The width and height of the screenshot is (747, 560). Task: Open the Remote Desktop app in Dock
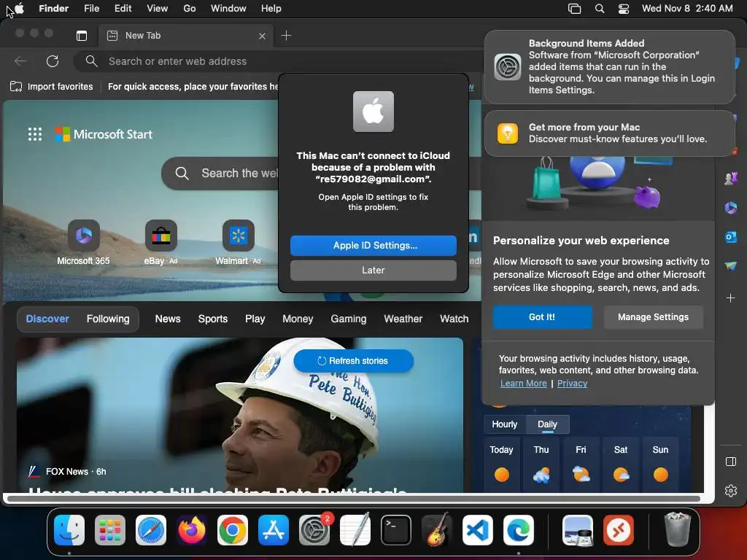[619, 530]
